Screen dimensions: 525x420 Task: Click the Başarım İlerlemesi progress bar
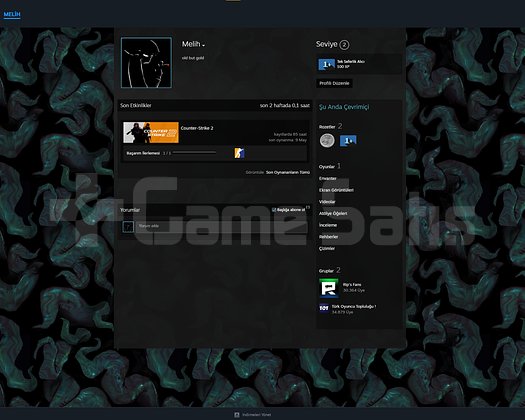coord(195,153)
